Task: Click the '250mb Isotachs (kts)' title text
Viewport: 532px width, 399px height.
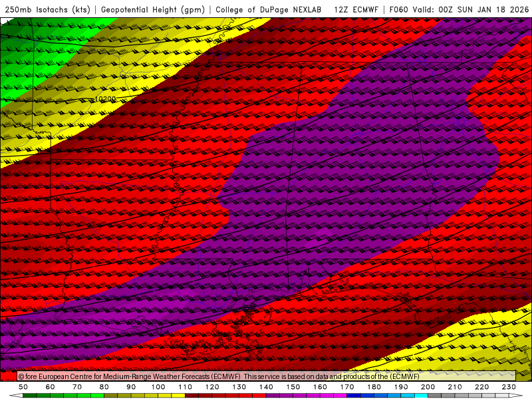Action: click(47, 9)
